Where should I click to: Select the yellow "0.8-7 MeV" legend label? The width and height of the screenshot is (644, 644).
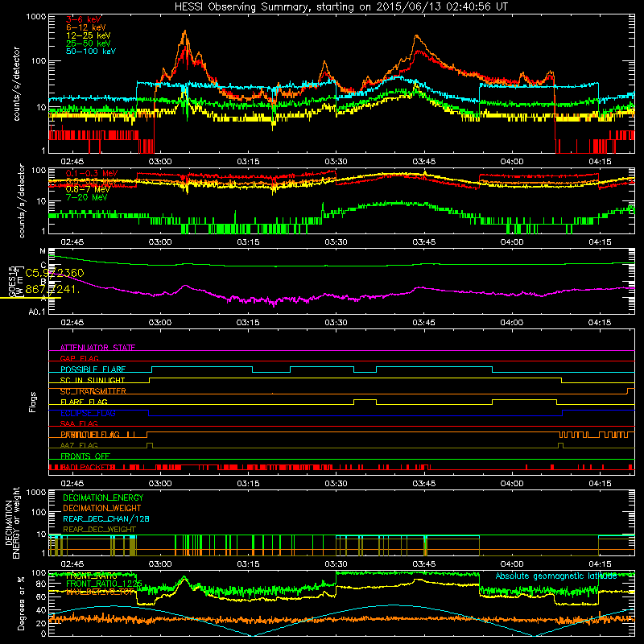click(x=88, y=189)
